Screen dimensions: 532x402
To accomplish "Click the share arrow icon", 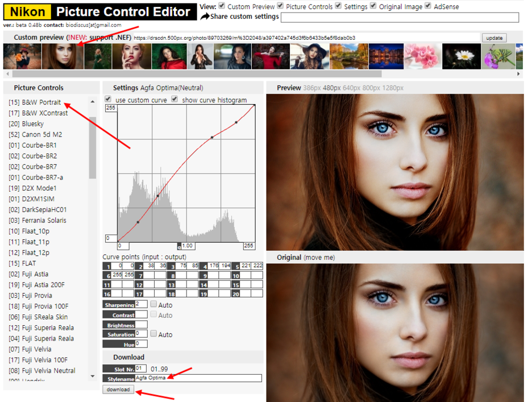I will [x=205, y=16].
